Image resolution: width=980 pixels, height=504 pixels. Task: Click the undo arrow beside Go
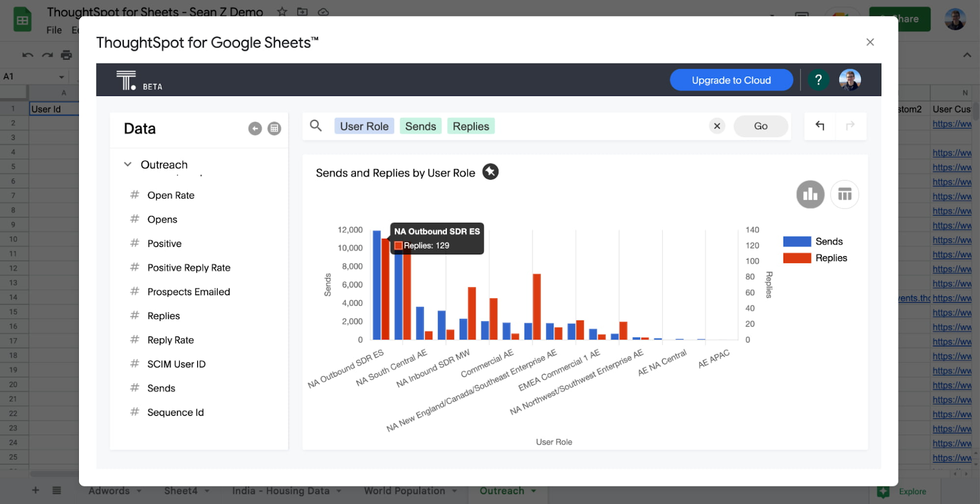click(820, 125)
